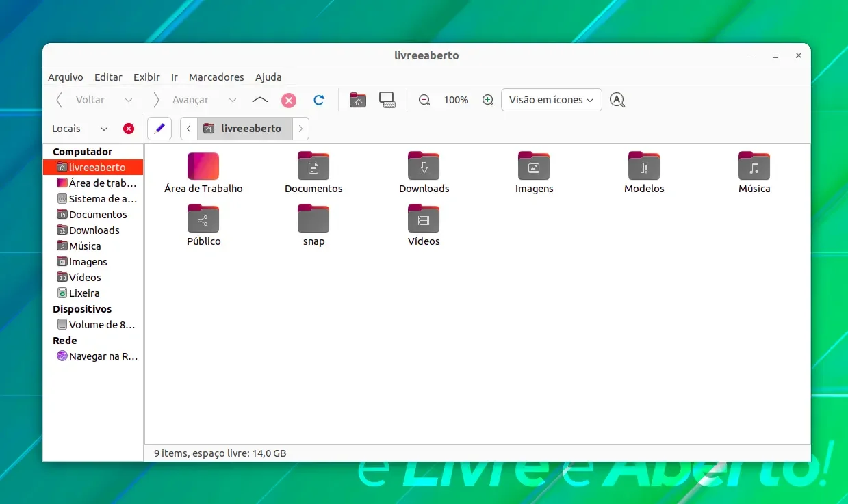The height and width of the screenshot is (504, 848).
Task: Select Documentos in the sidebar
Action: click(93, 214)
